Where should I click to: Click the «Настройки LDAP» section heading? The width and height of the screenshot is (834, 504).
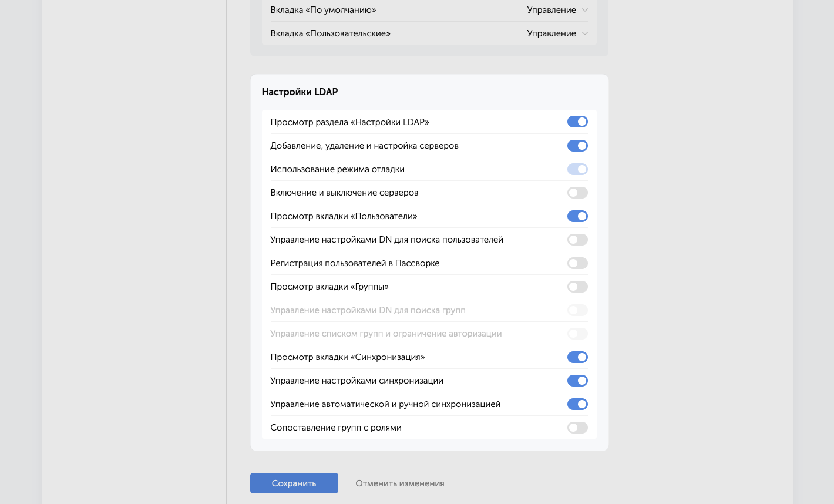300,92
